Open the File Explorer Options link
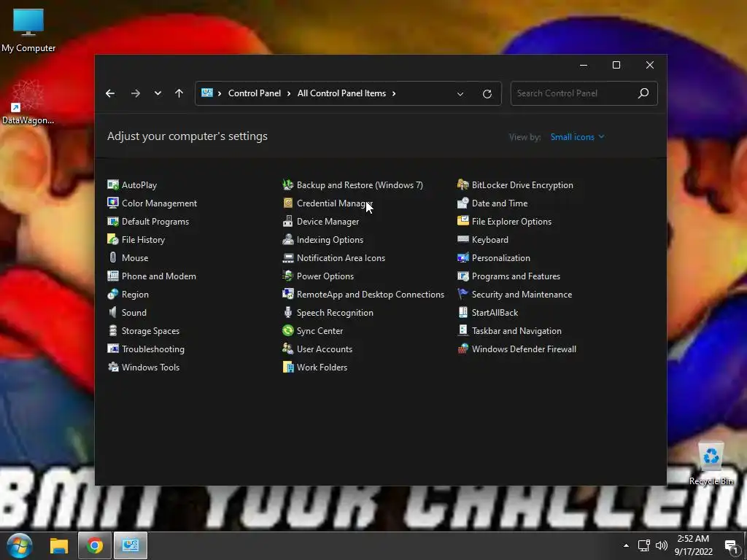The height and width of the screenshot is (560, 747). (x=511, y=222)
